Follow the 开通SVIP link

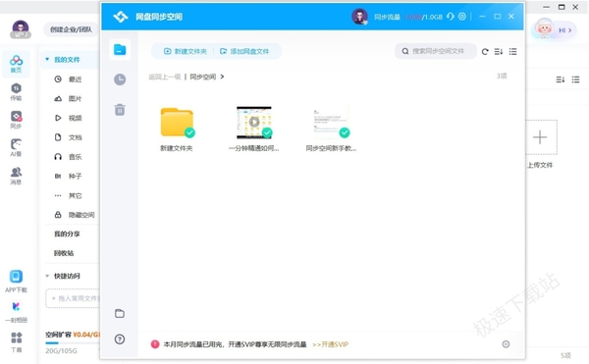click(331, 344)
